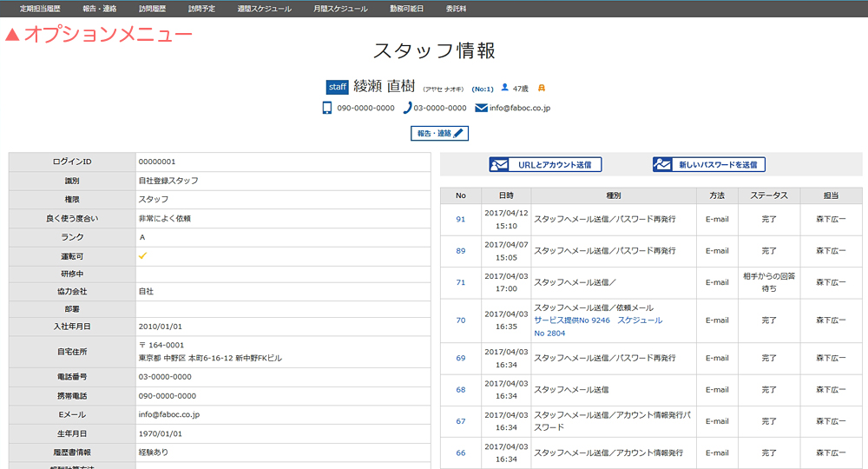Click the 日時 column header
The height and width of the screenshot is (469, 868).
(x=506, y=195)
